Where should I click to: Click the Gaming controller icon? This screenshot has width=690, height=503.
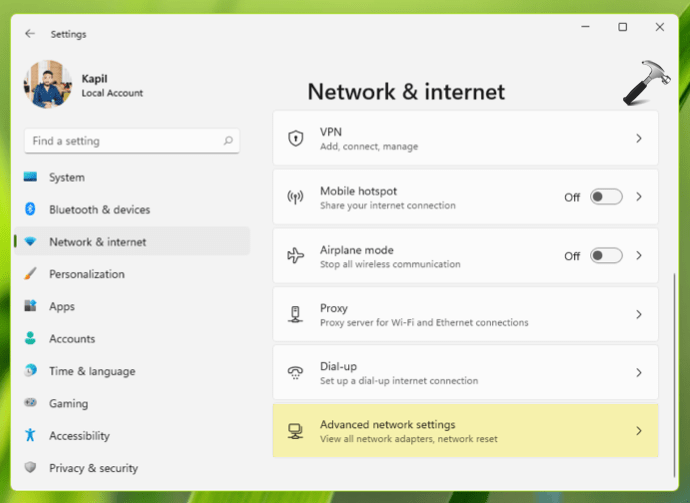point(30,403)
